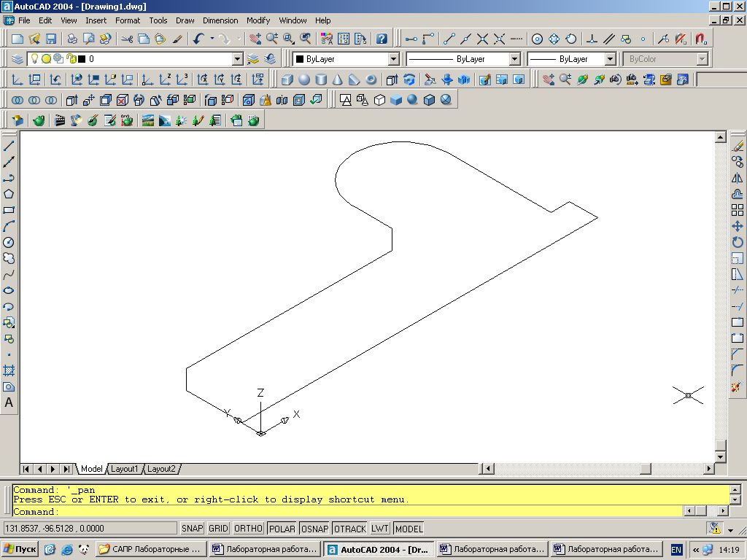The image size is (747, 560).
Task: Toggle layer 0 on/off lightbulb
Action: pyautogui.click(x=34, y=58)
